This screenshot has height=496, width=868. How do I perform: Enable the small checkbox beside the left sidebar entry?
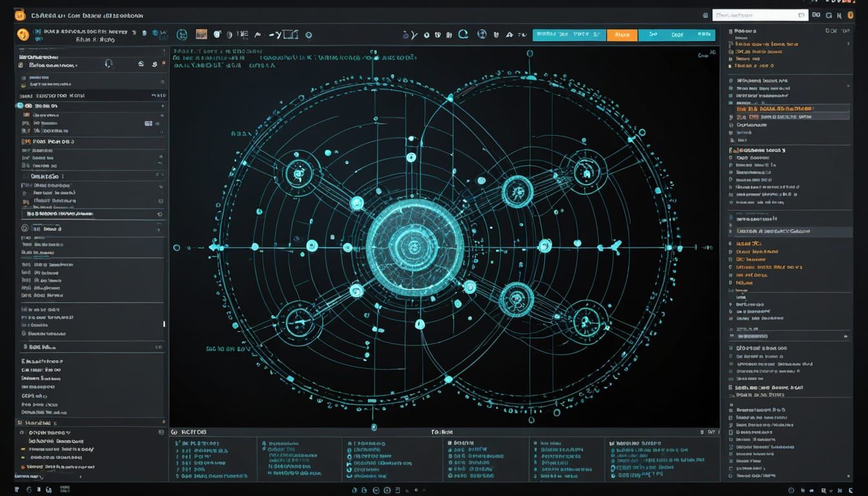coord(20,105)
